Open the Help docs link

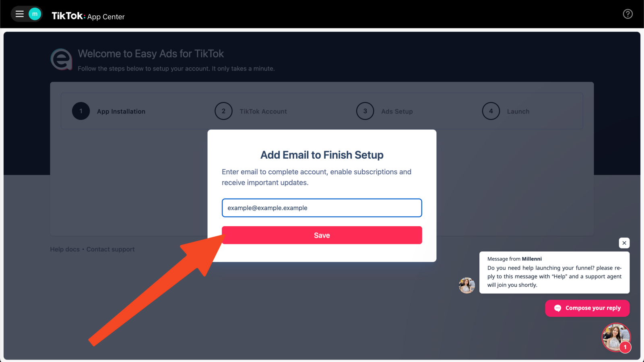pos(65,249)
